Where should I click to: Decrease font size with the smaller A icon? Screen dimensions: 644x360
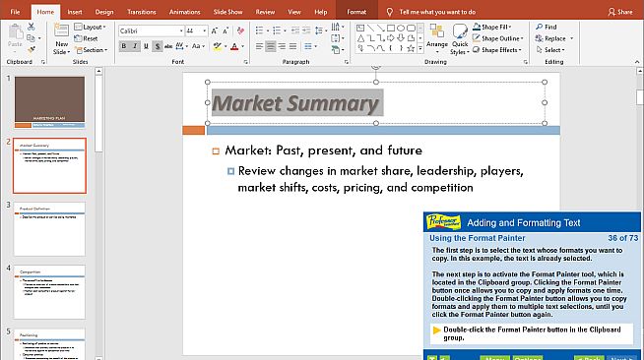(x=225, y=30)
